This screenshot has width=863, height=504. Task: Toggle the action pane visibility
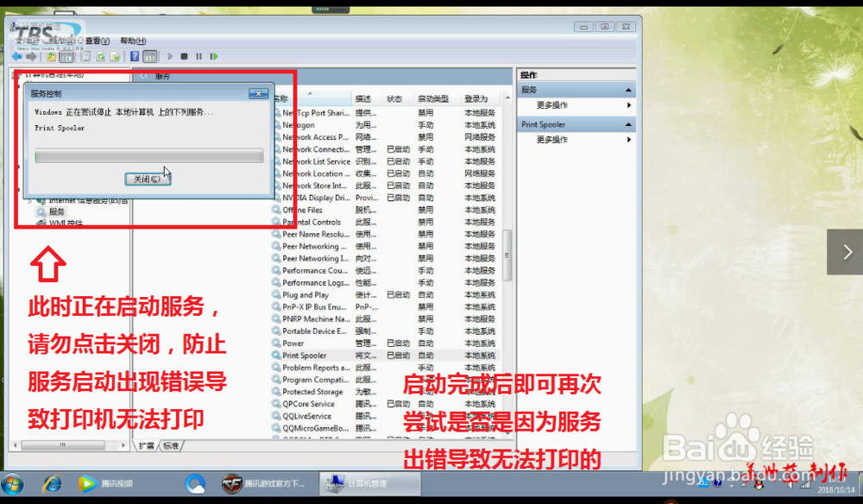[x=149, y=56]
